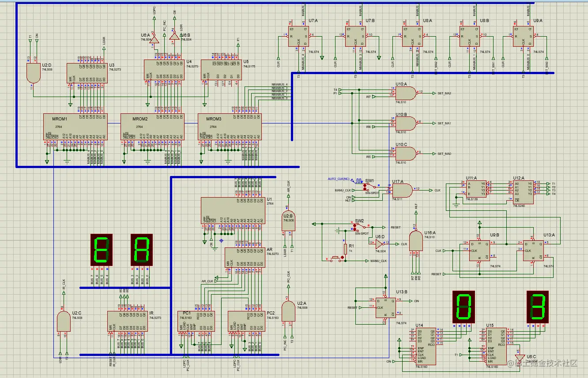Select the U2:A AND gate
The image size is (588, 378).
coord(288,311)
